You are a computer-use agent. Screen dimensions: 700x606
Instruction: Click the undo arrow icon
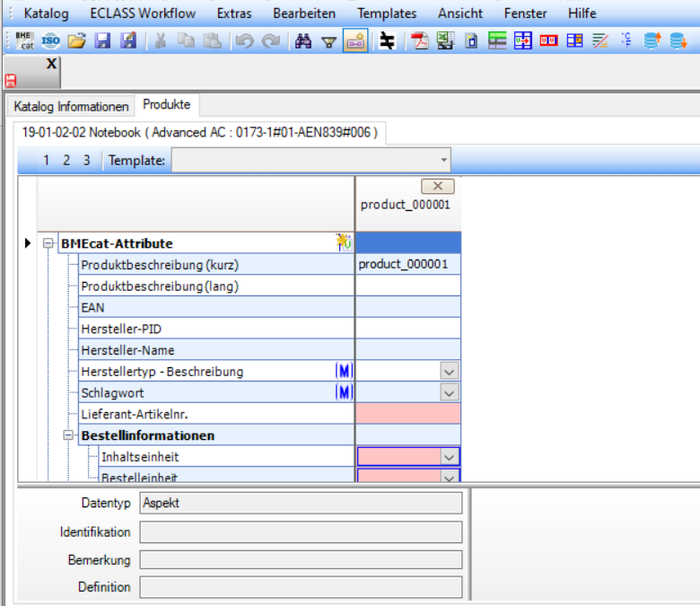tap(243, 40)
